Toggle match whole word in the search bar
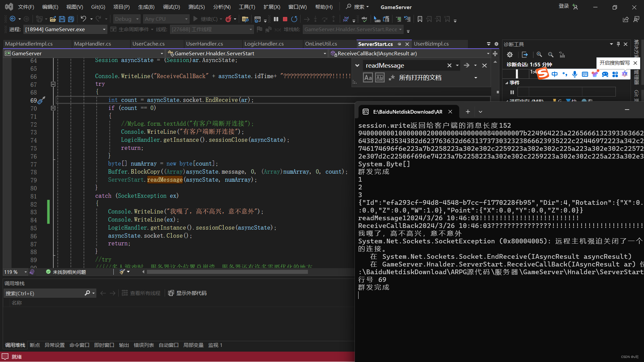This screenshot has width=644, height=362. coord(380,77)
